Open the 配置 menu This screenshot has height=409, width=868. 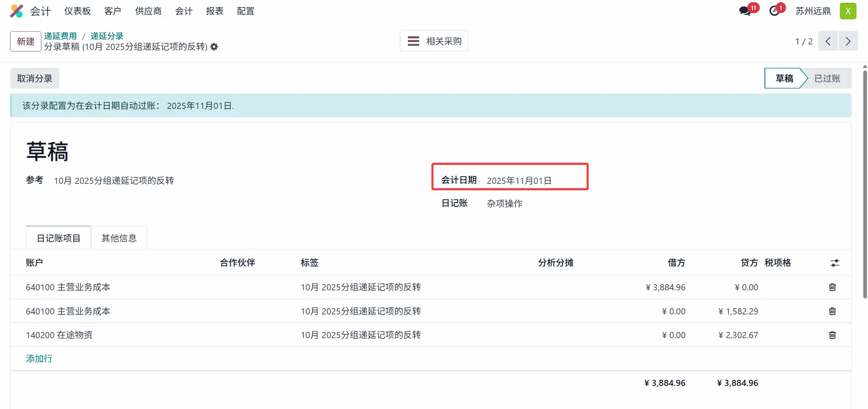pos(245,11)
